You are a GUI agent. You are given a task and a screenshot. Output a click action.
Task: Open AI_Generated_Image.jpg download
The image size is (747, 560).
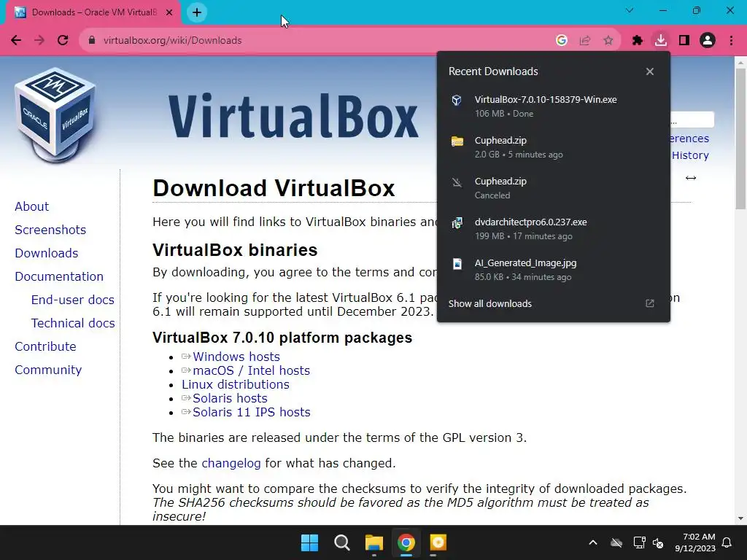554,270
